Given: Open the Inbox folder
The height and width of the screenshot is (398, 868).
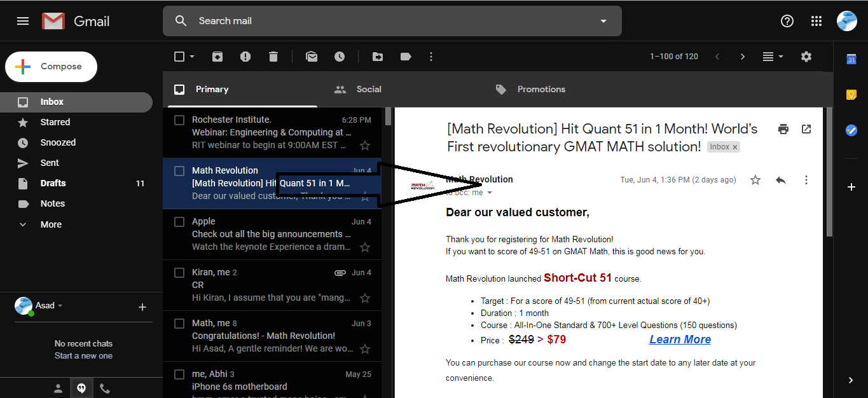Looking at the screenshot, I should pyautogui.click(x=76, y=102).
